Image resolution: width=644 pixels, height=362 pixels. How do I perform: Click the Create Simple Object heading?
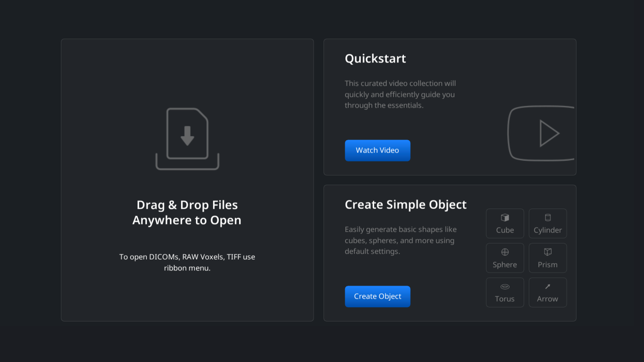406,204
